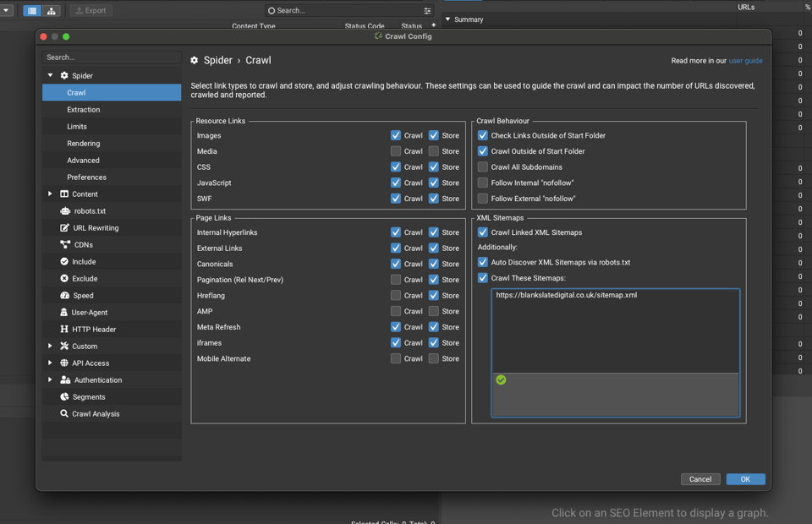Screen dimensions: 812x524
Task: Click the gear icon beside Spider heading
Action: pos(195,61)
